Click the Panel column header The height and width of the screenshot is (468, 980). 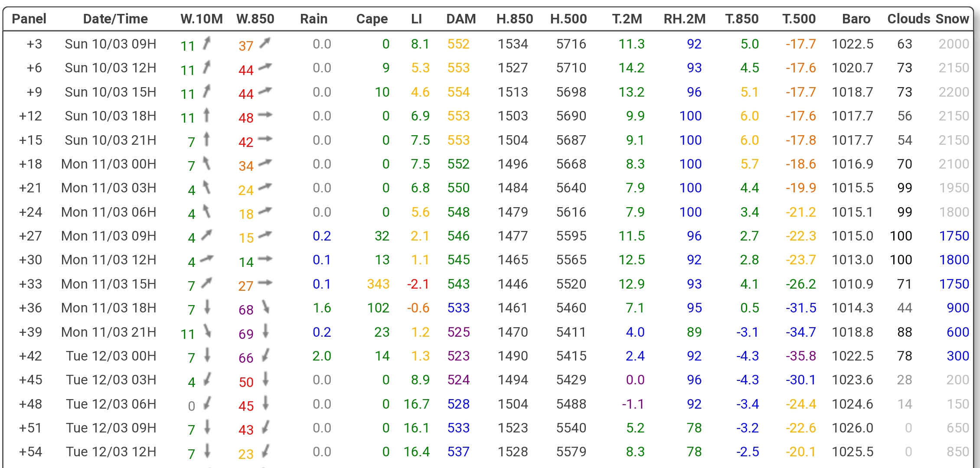click(29, 19)
